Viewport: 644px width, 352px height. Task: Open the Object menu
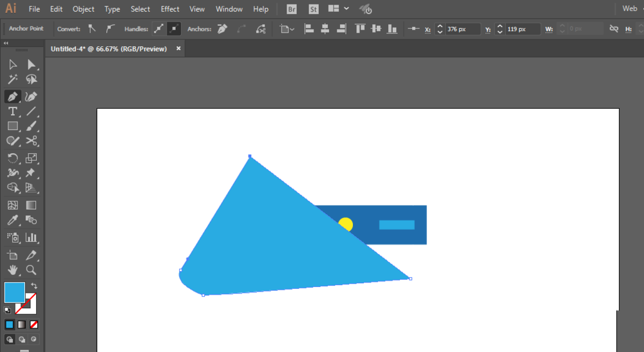[83, 9]
